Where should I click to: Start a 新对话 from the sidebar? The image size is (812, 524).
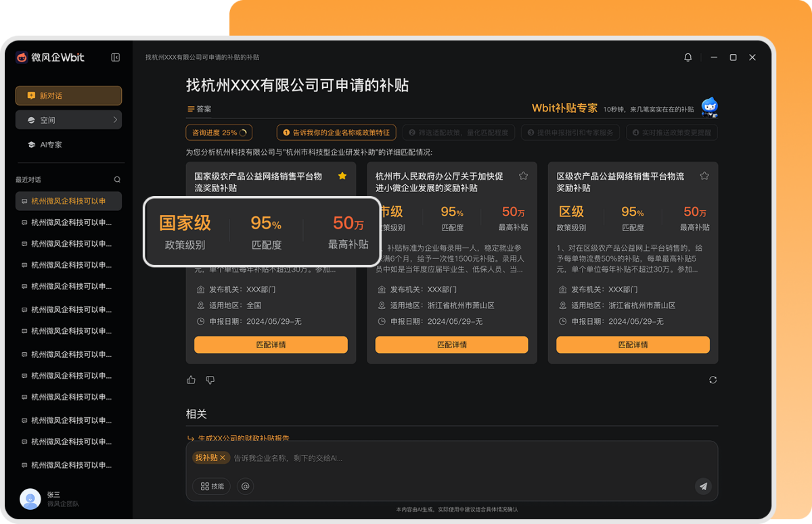[x=68, y=95]
